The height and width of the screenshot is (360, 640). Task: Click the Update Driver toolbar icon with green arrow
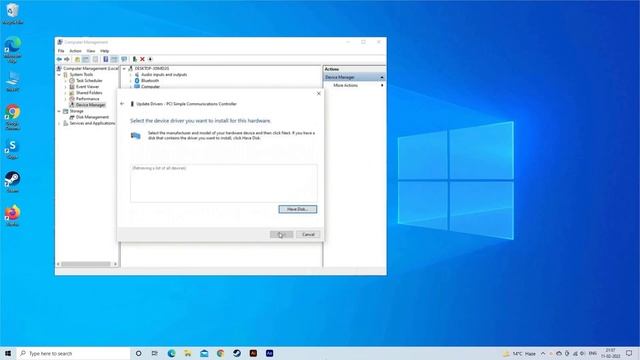(x=134, y=59)
